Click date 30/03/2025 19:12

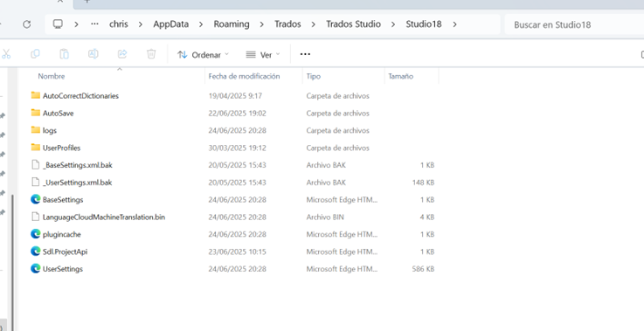click(237, 148)
